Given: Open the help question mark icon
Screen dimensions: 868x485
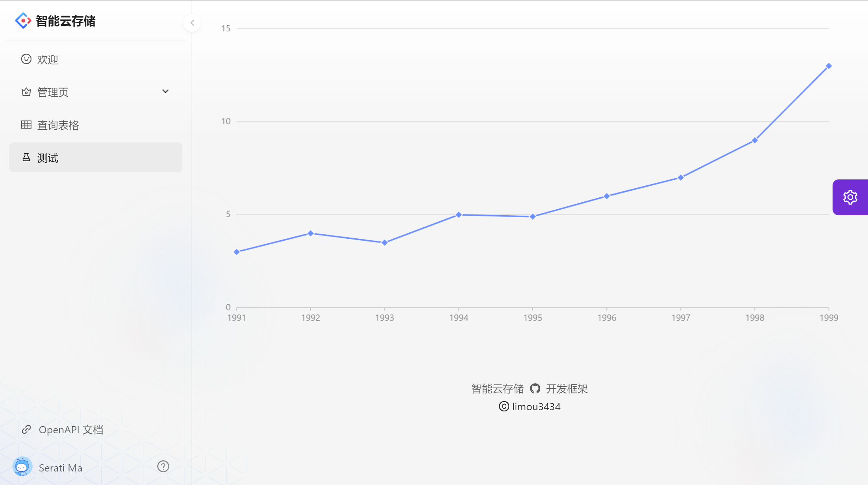Looking at the screenshot, I should coord(163,466).
